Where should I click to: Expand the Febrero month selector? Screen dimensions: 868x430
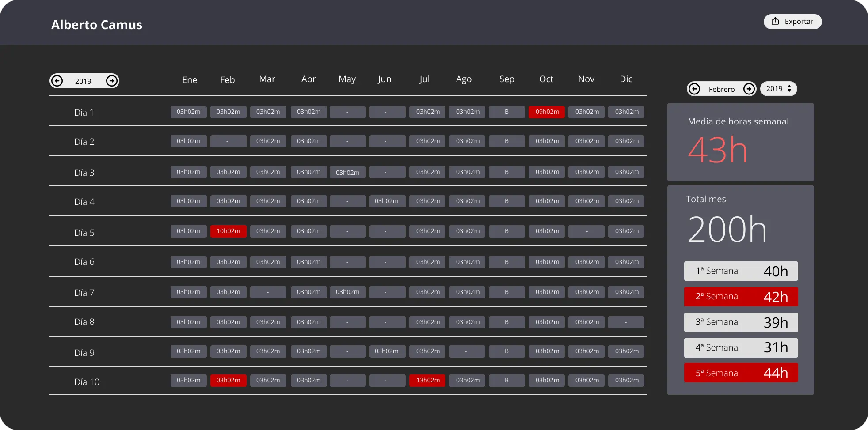(722, 89)
